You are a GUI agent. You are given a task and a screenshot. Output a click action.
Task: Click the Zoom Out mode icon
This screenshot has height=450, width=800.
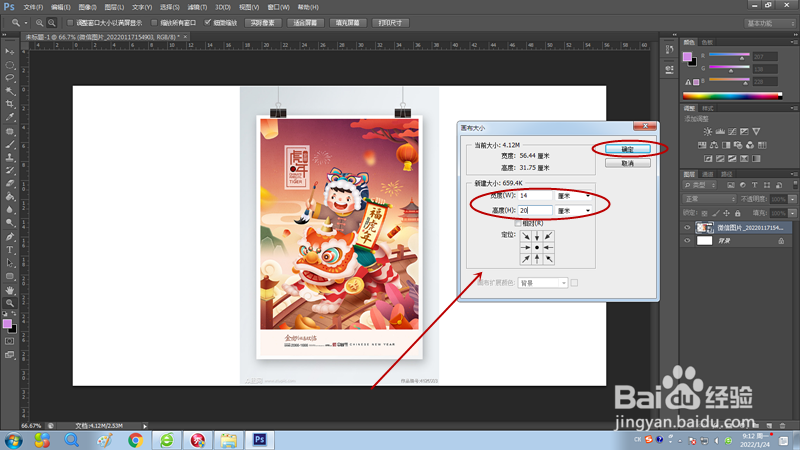point(52,23)
